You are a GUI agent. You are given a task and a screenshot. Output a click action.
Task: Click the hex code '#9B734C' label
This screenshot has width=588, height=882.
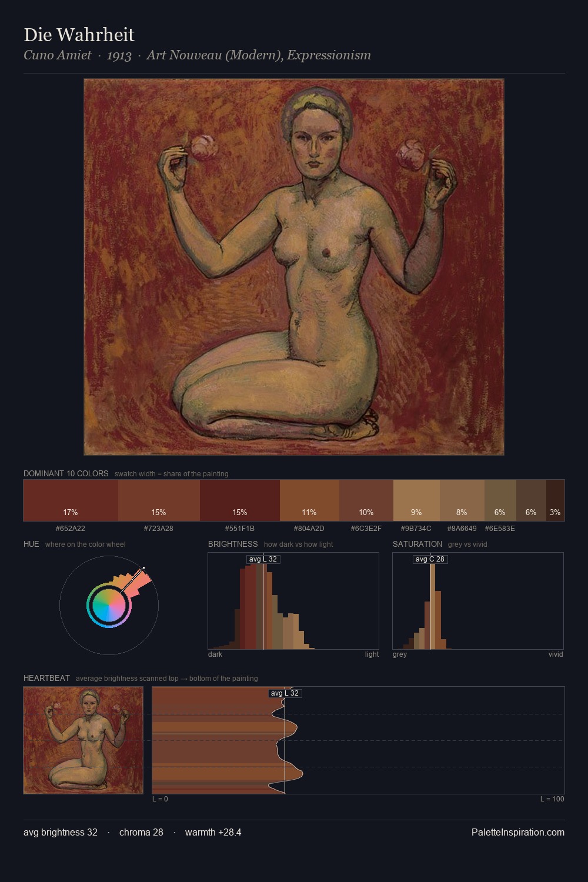click(416, 529)
